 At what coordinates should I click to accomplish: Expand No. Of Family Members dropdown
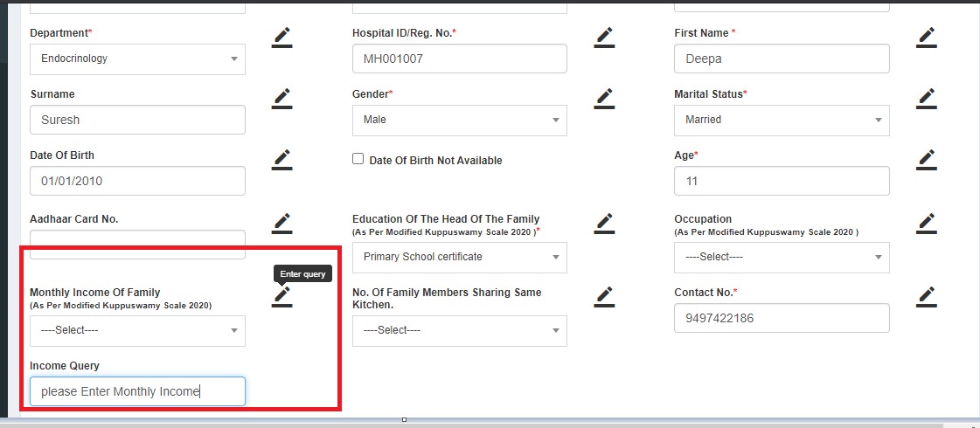click(x=459, y=331)
